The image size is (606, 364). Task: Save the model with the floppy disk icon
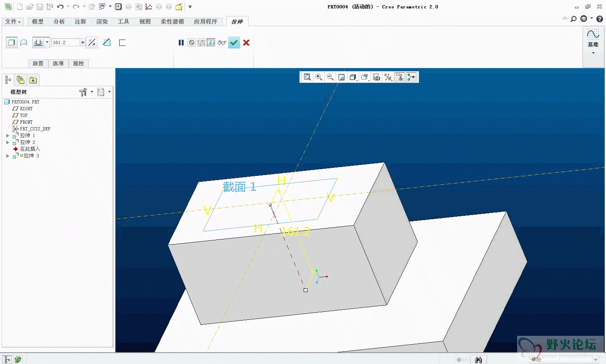40,7
